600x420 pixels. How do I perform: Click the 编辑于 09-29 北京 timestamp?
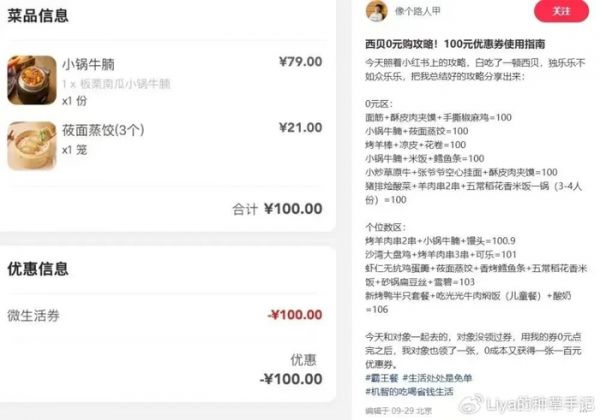[400, 410]
